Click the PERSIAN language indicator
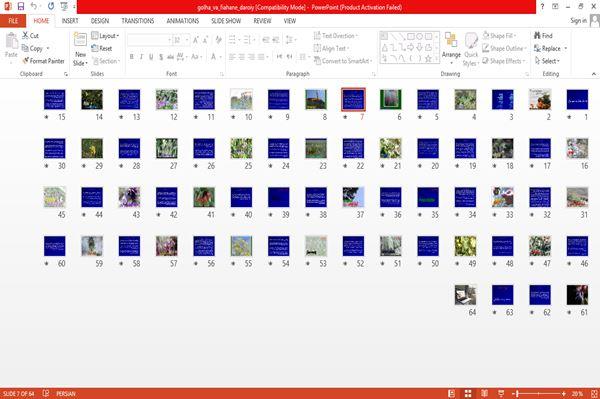Screen dimensions: 600x399 click(66, 394)
